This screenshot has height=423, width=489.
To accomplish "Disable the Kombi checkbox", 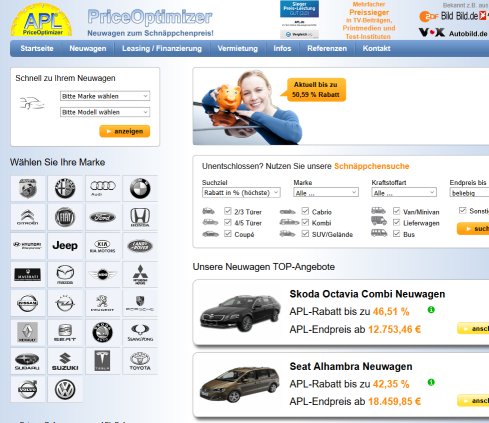I will tap(305, 222).
